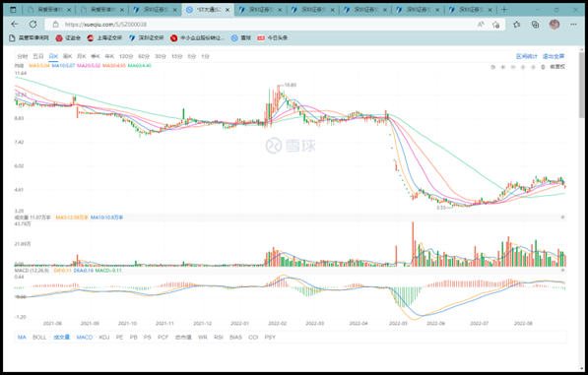Refresh the xueqiu page

click(33, 25)
